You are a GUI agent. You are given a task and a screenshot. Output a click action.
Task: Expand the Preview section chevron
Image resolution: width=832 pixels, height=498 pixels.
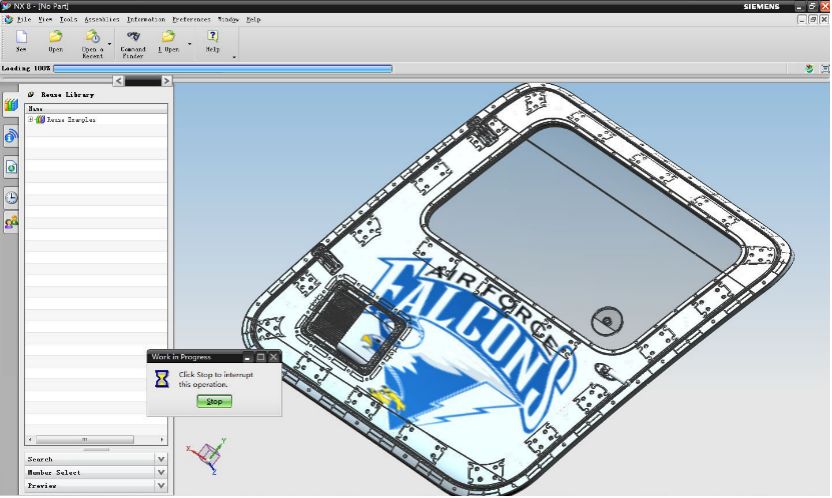tap(161, 485)
